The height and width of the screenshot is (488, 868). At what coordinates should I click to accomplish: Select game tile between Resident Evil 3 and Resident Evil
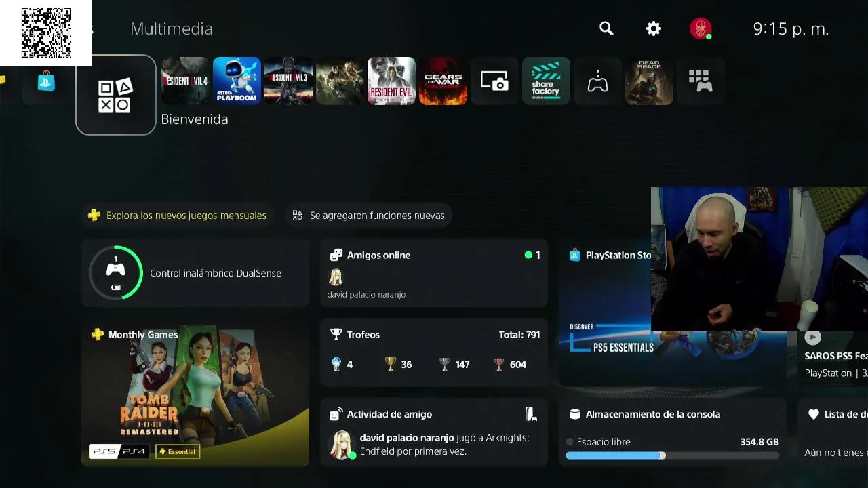[340, 81]
